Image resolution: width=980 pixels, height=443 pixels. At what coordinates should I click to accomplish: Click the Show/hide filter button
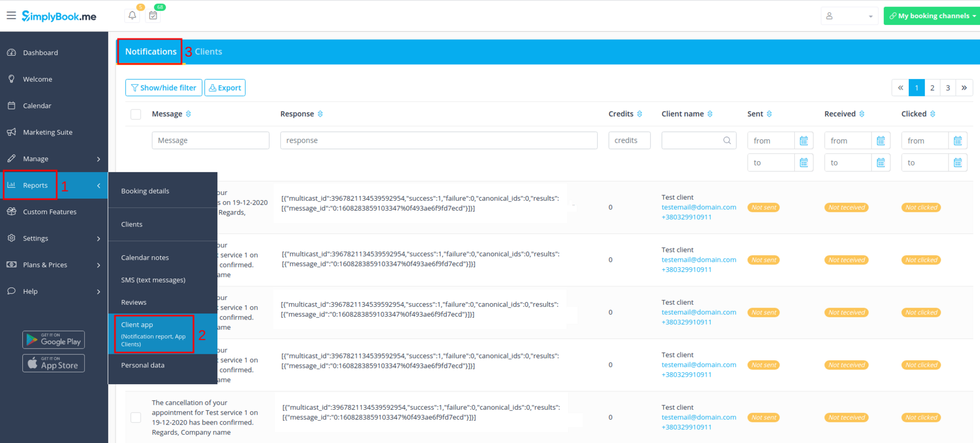pos(164,88)
